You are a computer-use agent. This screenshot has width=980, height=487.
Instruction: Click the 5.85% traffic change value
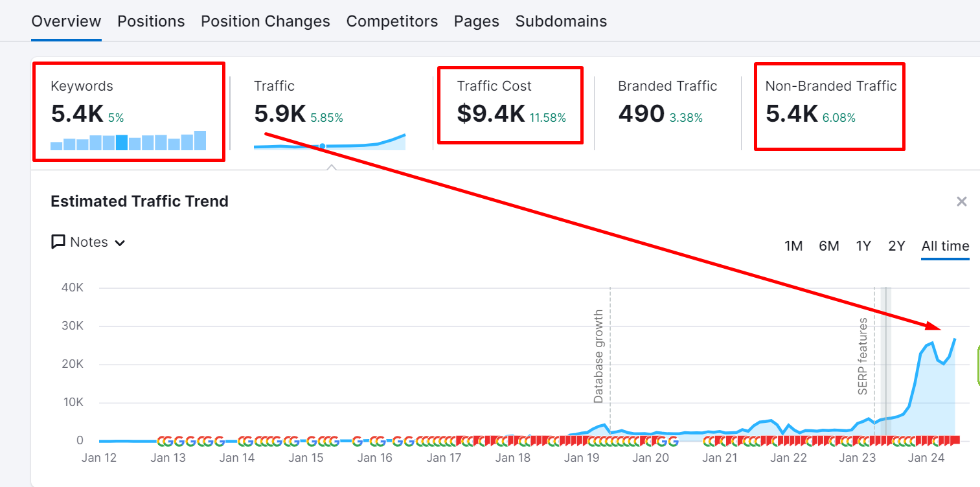tap(326, 118)
